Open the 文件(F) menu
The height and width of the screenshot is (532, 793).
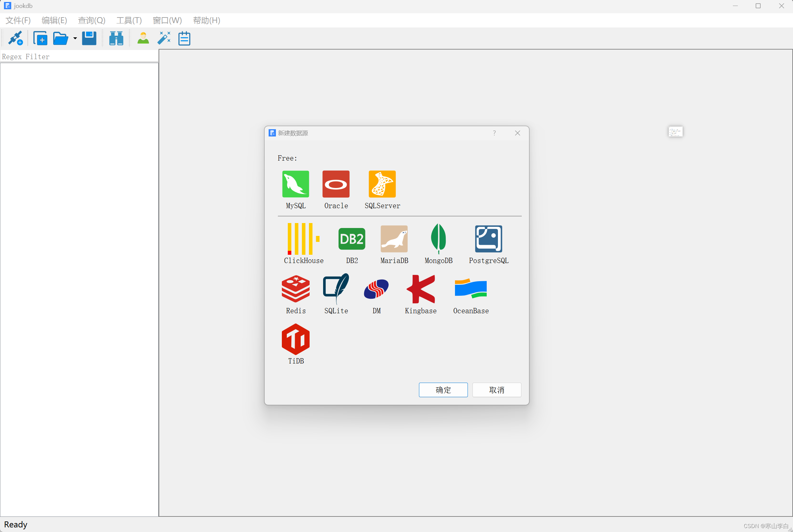pos(18,20)
